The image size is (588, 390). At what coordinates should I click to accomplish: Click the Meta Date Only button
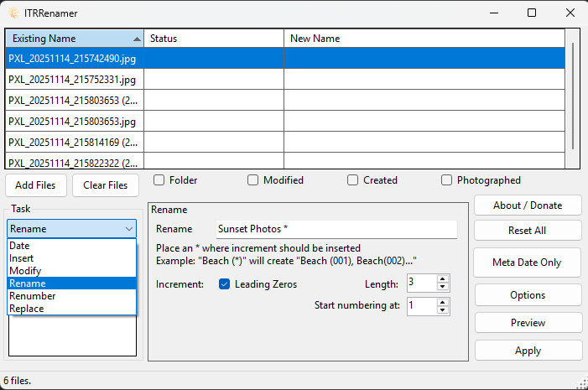tap(528, 263)
